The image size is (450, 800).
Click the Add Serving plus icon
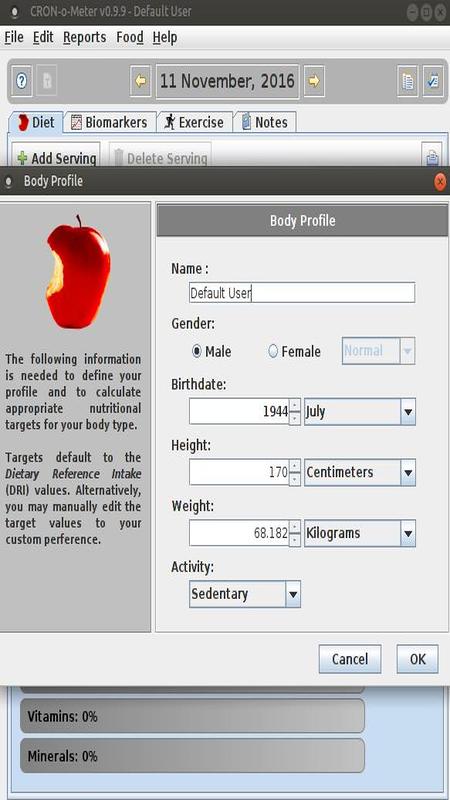click(22, 158)
